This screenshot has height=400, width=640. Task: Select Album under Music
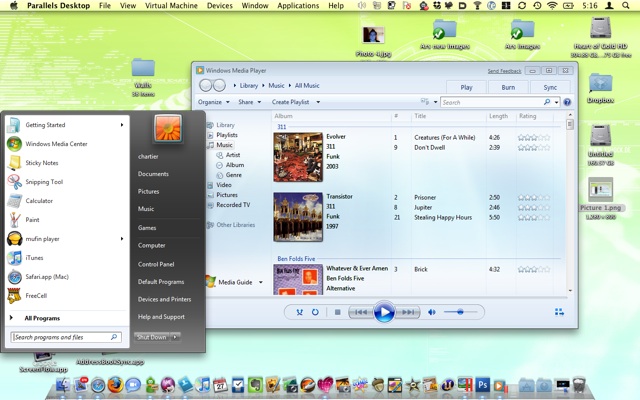point(235,165)
